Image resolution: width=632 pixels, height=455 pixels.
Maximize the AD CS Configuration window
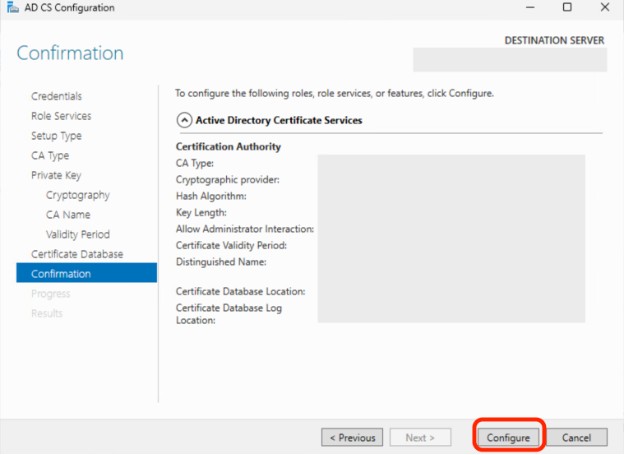pyautogui.click(x=567, y=8)
